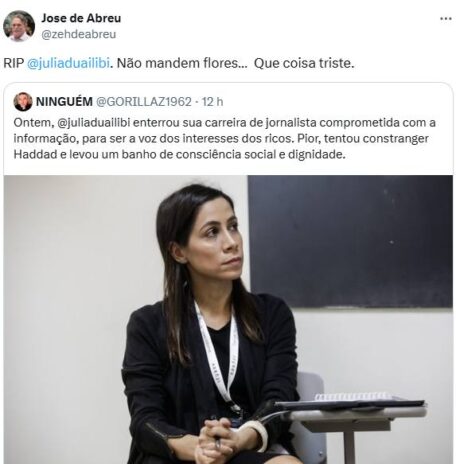Open the quoted tweet photo
Image resolution: width=456 pixels, height=464 pixels.
(228, 319)
